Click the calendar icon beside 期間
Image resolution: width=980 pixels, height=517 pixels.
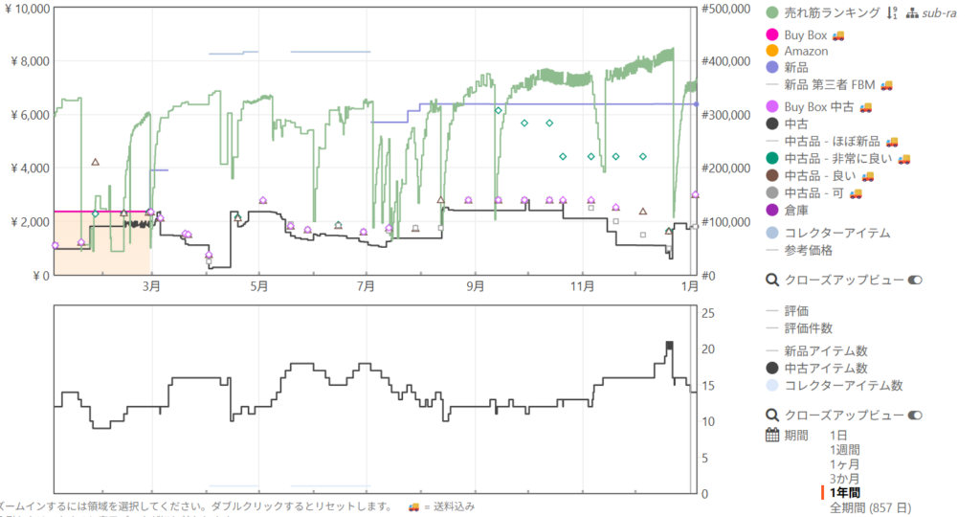[773, 436]
